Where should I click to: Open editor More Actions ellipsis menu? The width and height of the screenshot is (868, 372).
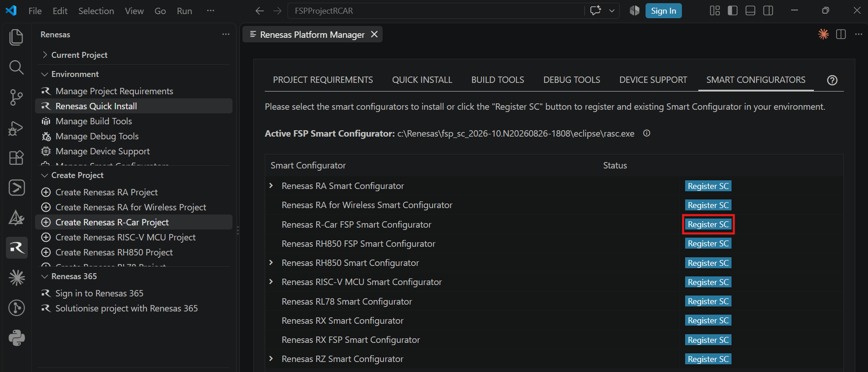[858, 34]
